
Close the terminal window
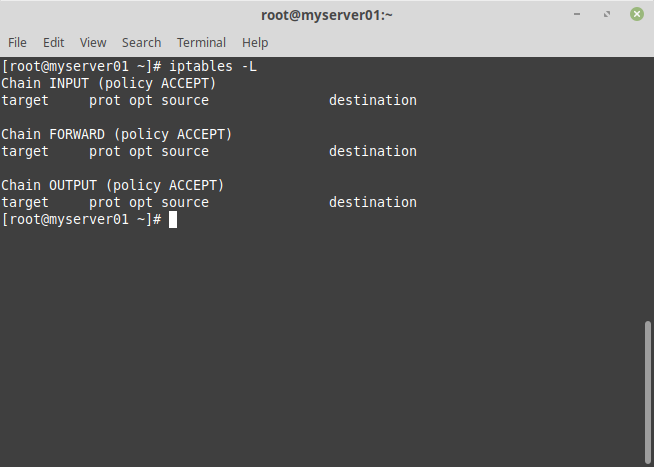tap(636, 14)
